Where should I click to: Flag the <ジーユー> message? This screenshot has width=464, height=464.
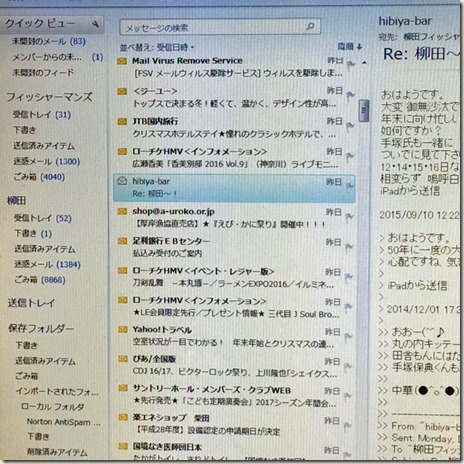click(x=350, y=96)
